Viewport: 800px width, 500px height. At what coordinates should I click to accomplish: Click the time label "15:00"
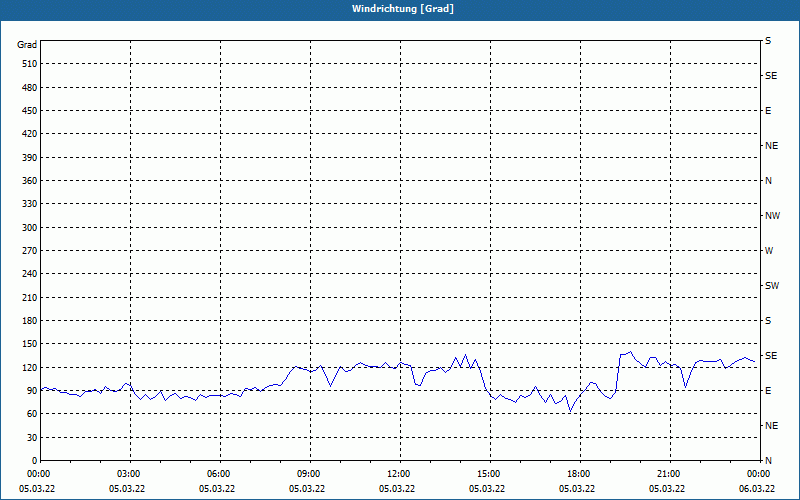[x=490, y=474]
